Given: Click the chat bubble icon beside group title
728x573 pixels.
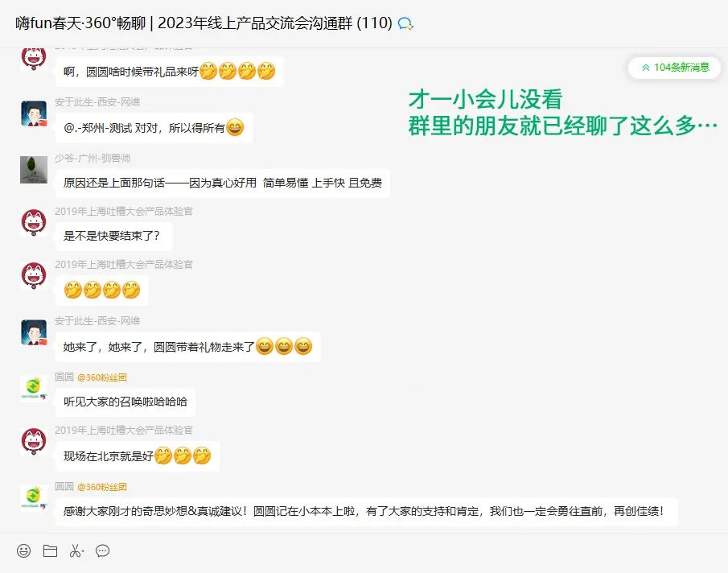Looking at the screenshot, I should (405, 23).
